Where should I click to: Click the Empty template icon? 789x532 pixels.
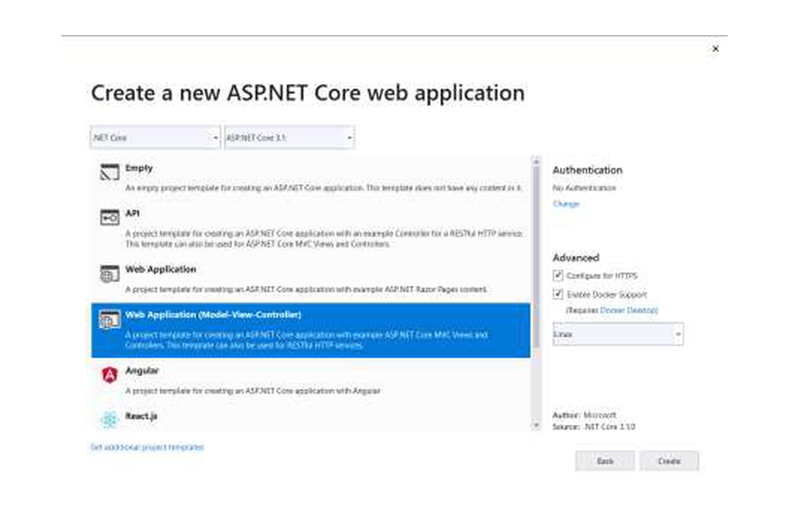point(110,172)
